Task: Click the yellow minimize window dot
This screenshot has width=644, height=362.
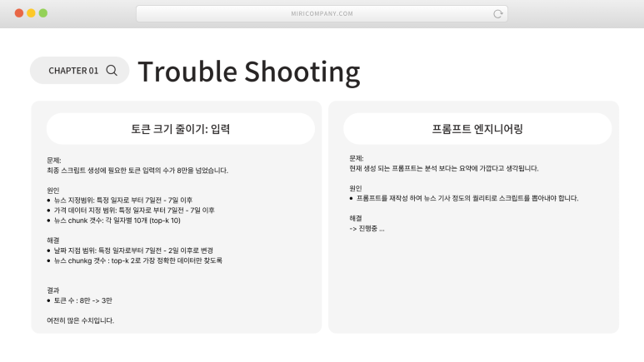Action: coord(31,13)
